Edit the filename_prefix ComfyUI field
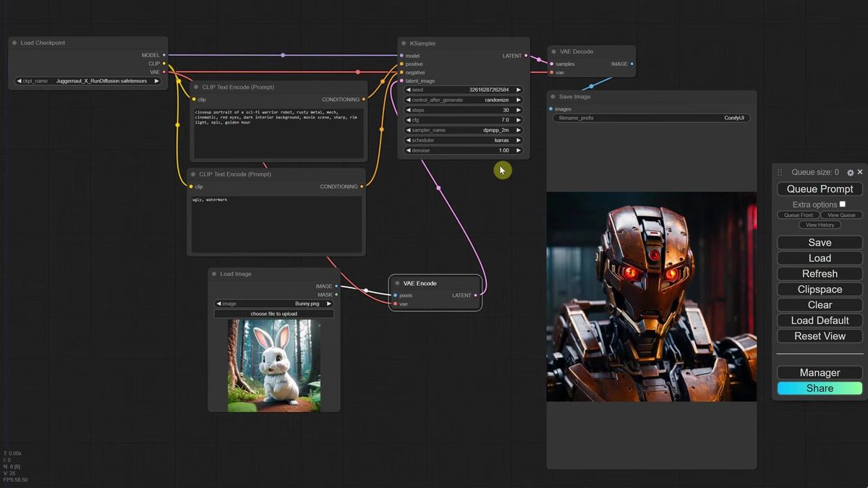 click(651, 118)
